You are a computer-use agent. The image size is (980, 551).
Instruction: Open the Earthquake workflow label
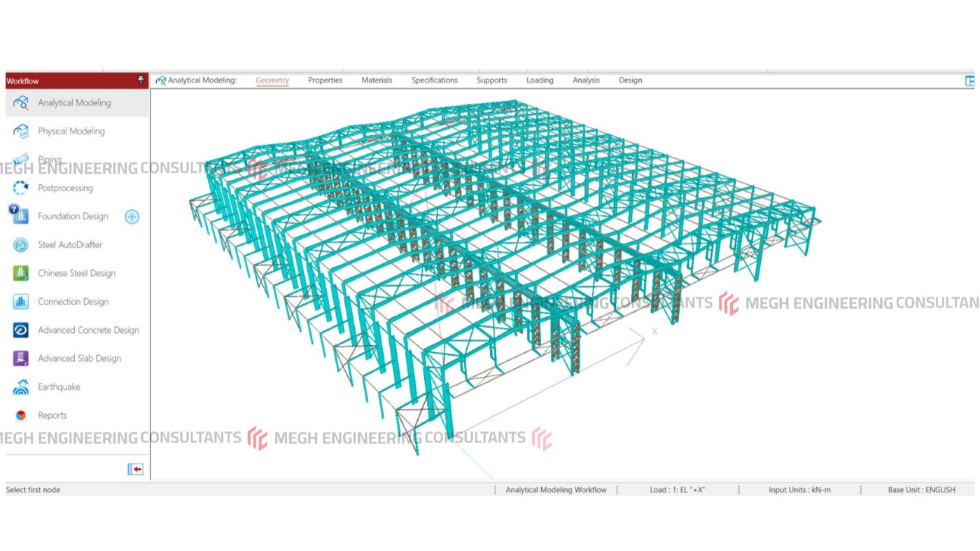pos(59,387)
